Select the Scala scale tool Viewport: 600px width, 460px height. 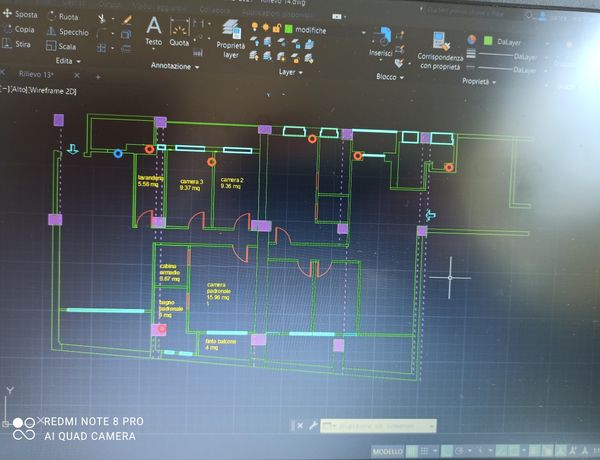[63, 46]
